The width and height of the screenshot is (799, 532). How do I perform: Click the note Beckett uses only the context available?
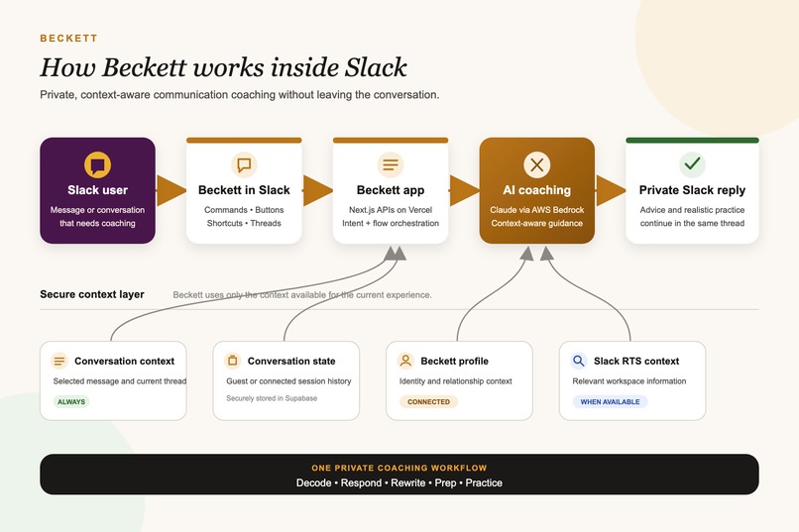302,295
